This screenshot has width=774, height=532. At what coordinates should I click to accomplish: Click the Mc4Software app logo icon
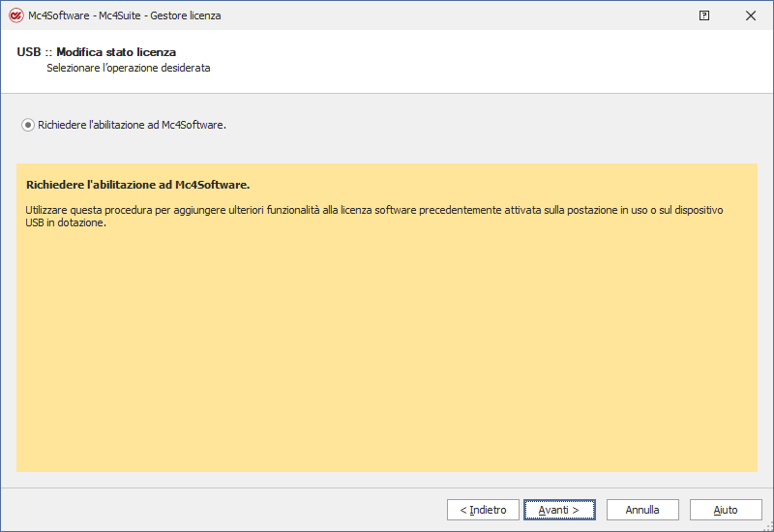pyautogui.click(x=15, y=15)
